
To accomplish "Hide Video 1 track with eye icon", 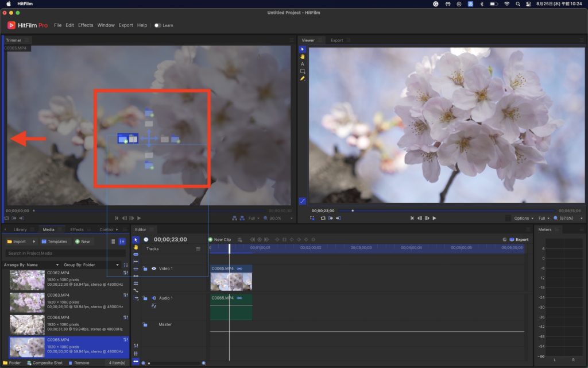I will coord(154,269).
